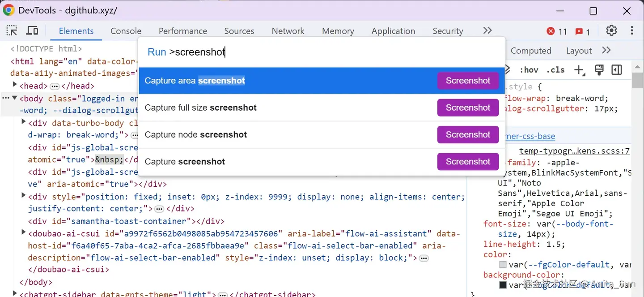
Task: Select the Inspect element tool
Action: tap(12, 30)
